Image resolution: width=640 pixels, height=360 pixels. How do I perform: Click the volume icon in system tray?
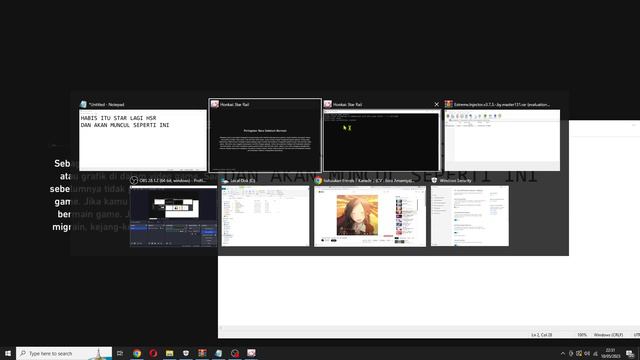click(x=587, y=353)
